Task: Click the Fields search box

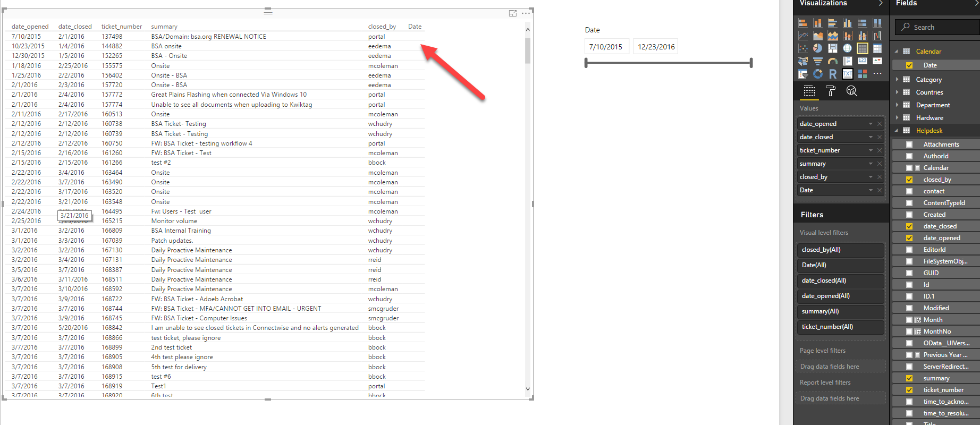Action: click(x=937, y=27)
